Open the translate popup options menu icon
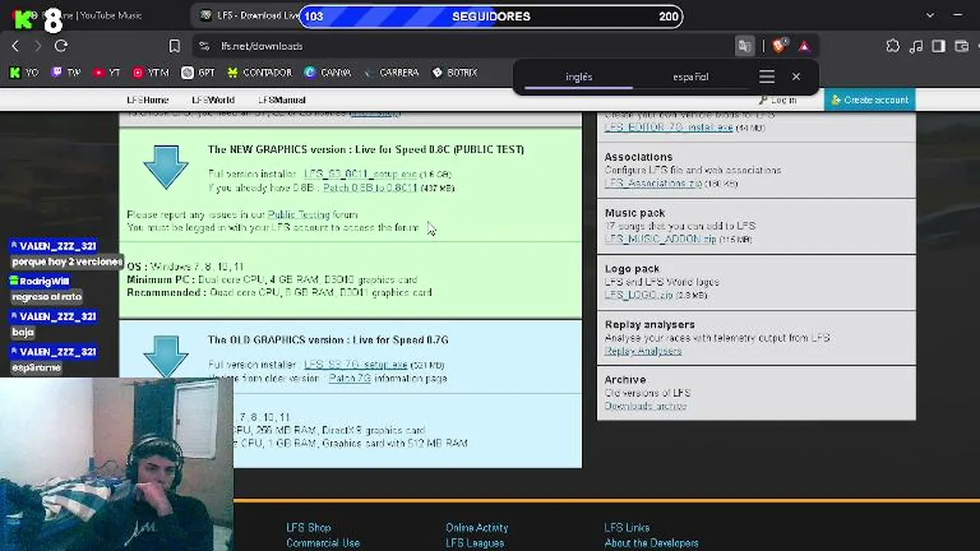This screenshot has width=980, height=551. pos(766,77)
